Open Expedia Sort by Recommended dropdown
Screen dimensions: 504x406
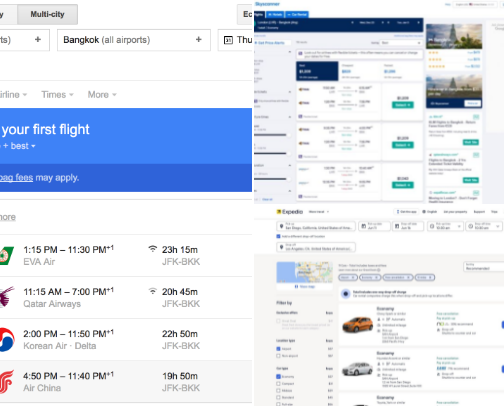[484, 267]
